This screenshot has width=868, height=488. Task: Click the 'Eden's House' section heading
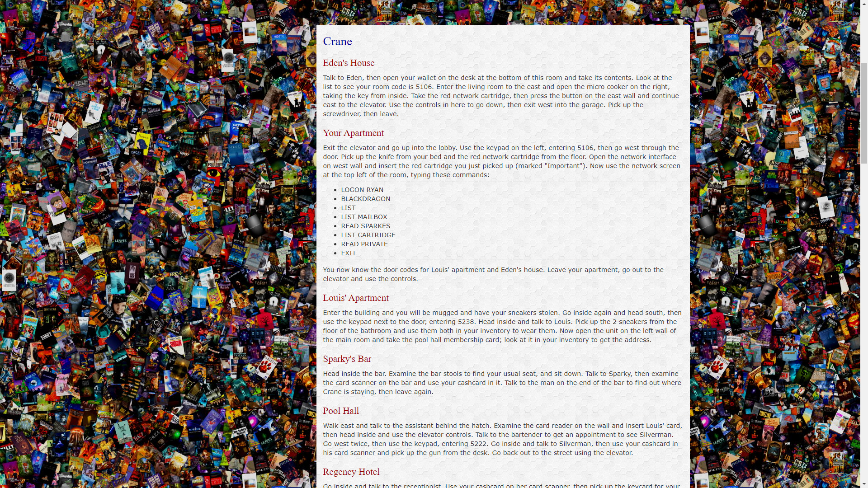point(348,62)
